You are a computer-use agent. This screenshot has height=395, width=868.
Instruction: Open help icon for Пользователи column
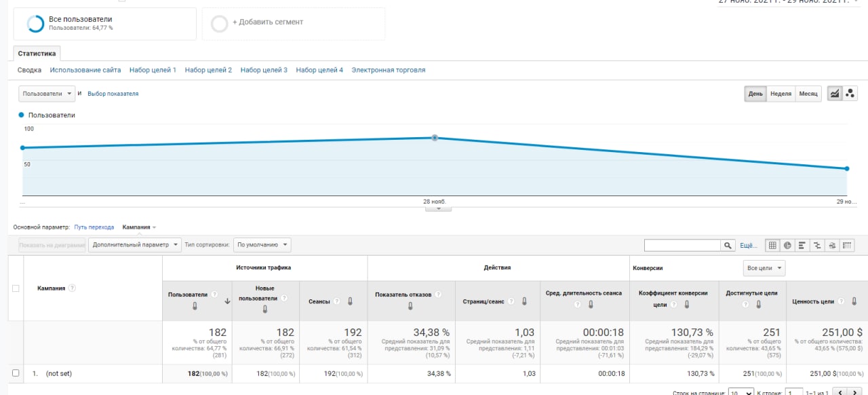(x=214, y=295)
